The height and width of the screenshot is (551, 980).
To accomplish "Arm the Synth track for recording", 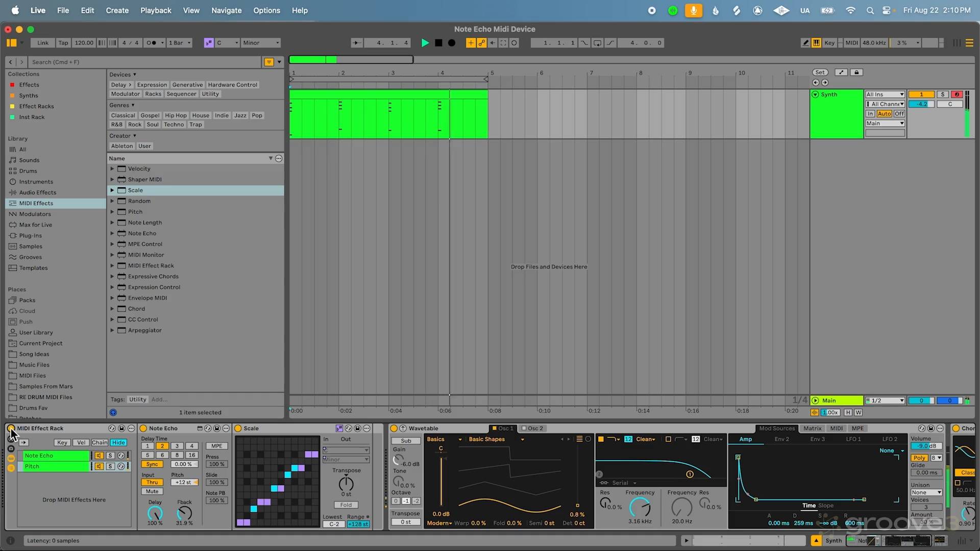I will pos(957,94).
